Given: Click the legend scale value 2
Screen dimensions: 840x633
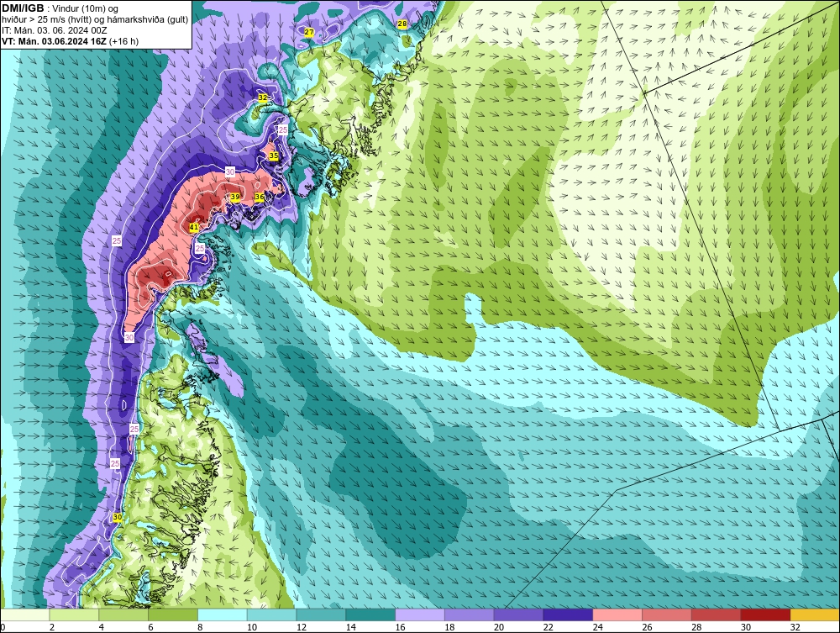Looking at the screenshot, I should point(52,627).
